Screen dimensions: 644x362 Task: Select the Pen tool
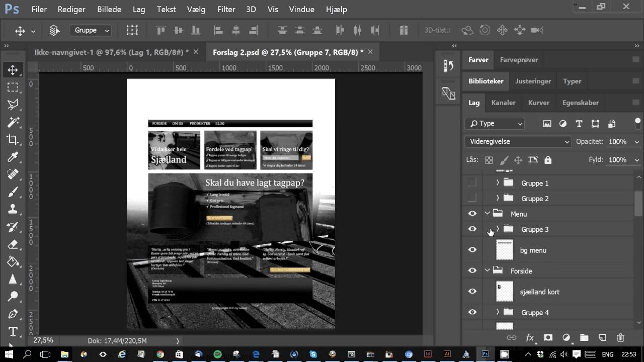13,314
